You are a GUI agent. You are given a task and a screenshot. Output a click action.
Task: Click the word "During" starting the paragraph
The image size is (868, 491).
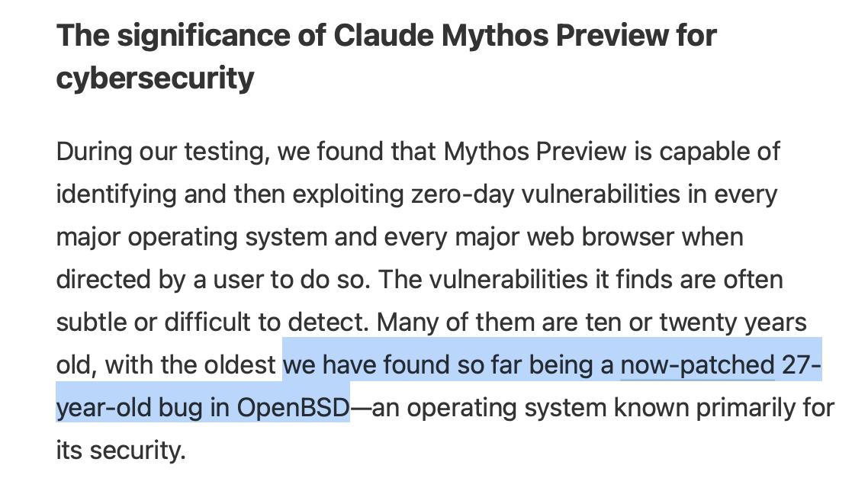coord(94,152)
